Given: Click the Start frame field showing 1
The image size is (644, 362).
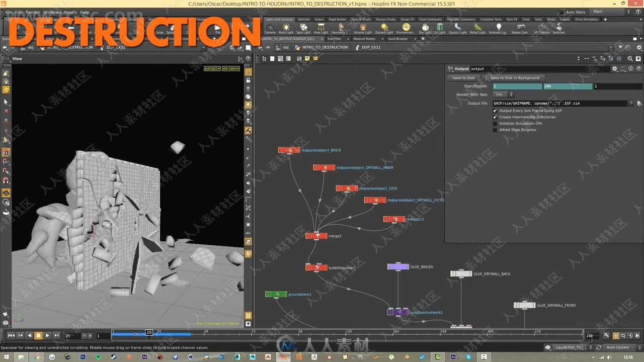Looking at the screenshot, I should click(517, 86).
